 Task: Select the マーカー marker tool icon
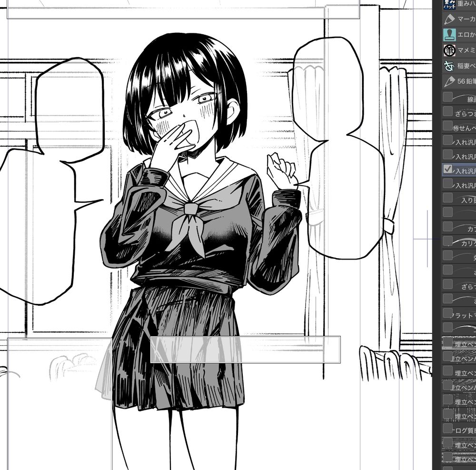[449, 19]
